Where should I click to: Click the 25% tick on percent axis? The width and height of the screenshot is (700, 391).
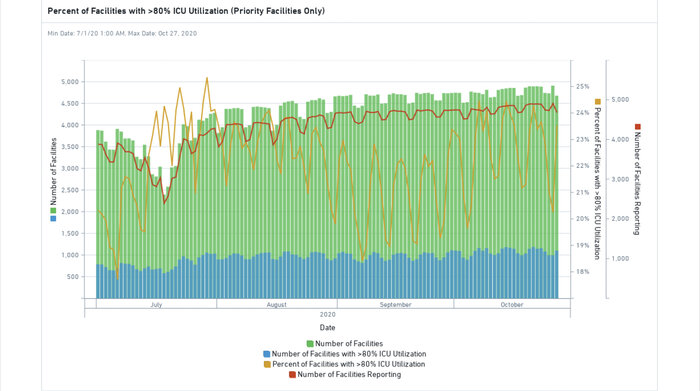click(583, 87)
